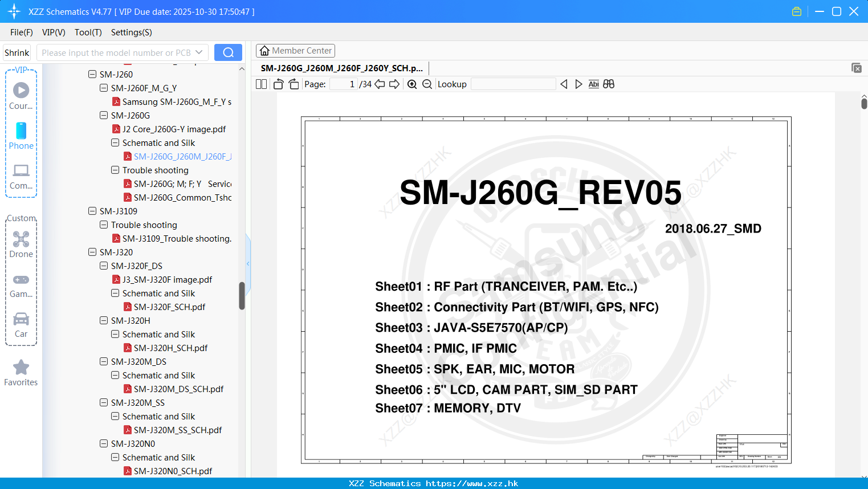This screenshot has width=868, height=489.
Task: Rotate page clockwise
Action: (294, 84)
